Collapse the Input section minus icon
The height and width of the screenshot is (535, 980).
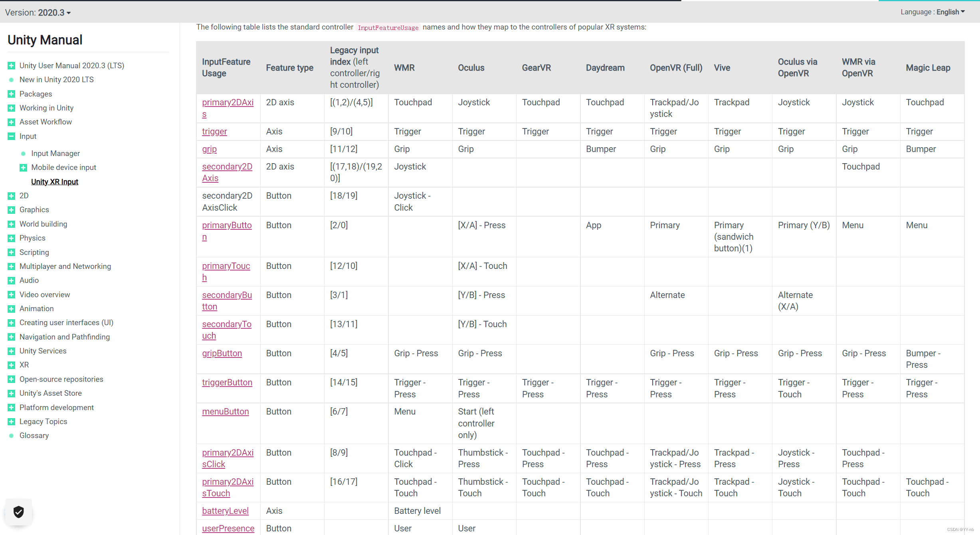point(12,136)
